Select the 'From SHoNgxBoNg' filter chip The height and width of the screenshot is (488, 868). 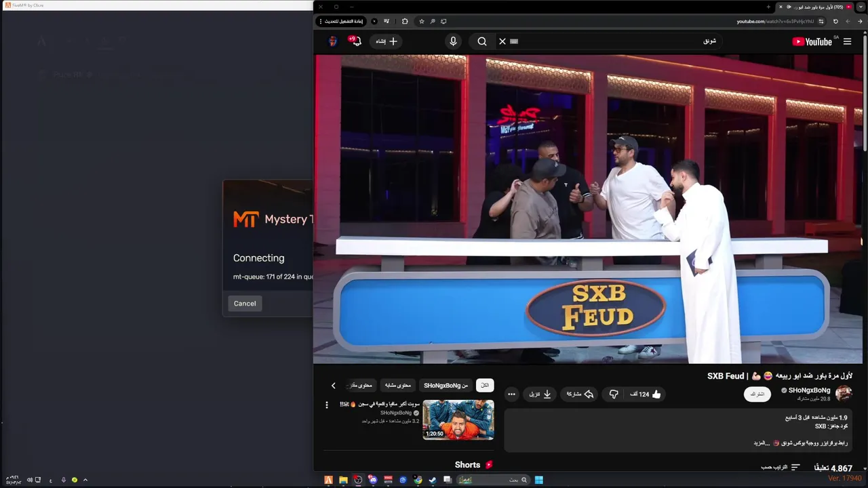(x=446, y=385)
